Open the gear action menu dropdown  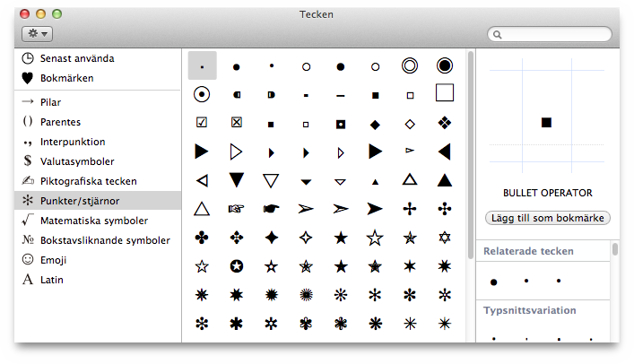coord(39,33)
